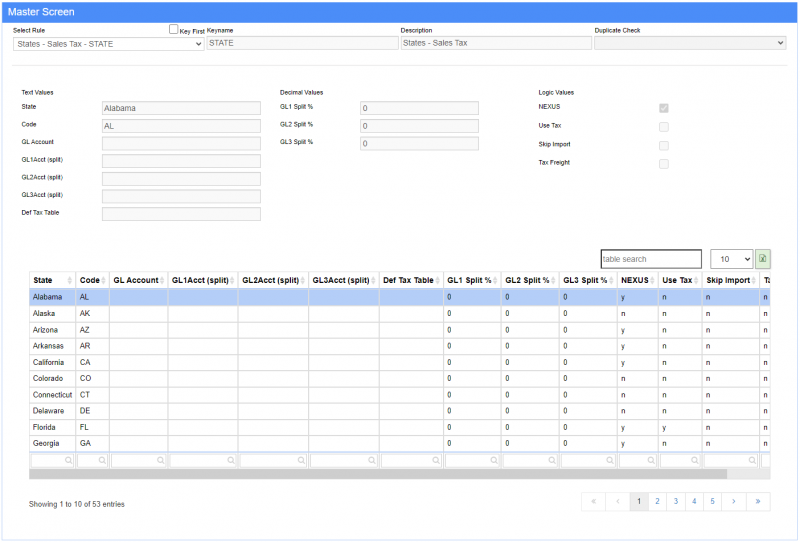Click into the table search field
The width and height of the screenshot is (800, 542).
coord(650,259)
